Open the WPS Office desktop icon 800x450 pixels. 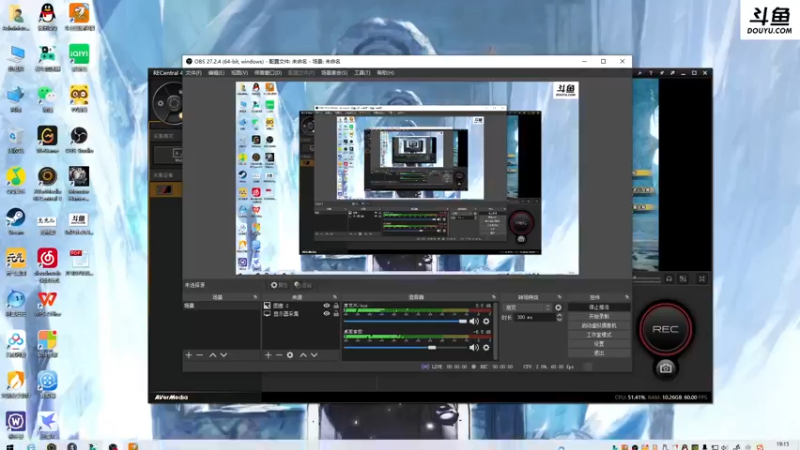[47, 304]
